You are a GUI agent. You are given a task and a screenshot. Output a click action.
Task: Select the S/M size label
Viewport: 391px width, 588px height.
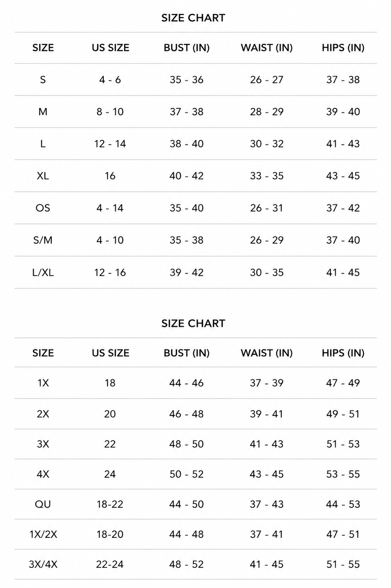(43, 240)
